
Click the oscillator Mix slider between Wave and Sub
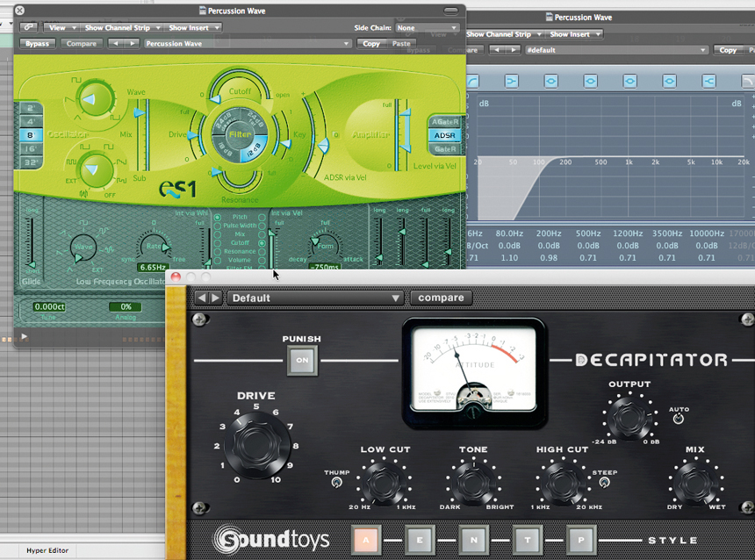click(x=141, y=135)
